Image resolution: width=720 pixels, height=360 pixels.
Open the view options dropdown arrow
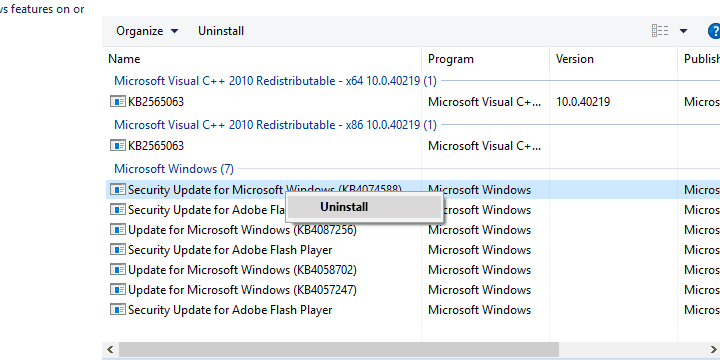pyautogui.click(x=683, y=31)
